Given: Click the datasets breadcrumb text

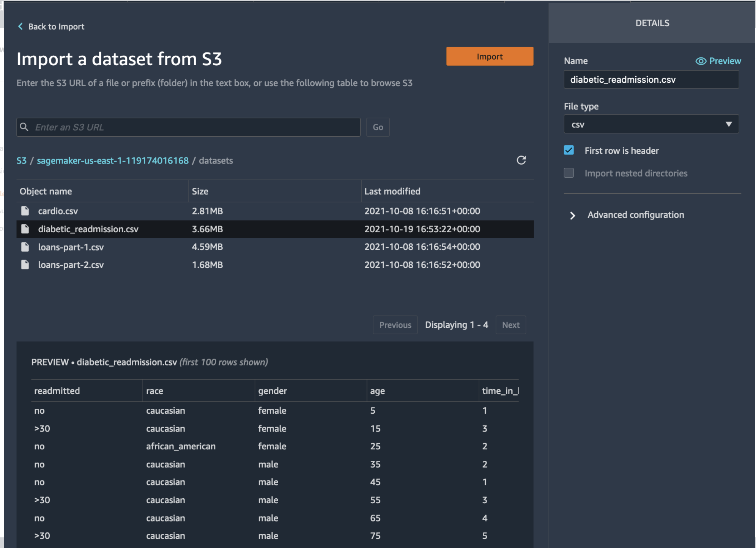Looking at the screenshot, I should (216, 161).
